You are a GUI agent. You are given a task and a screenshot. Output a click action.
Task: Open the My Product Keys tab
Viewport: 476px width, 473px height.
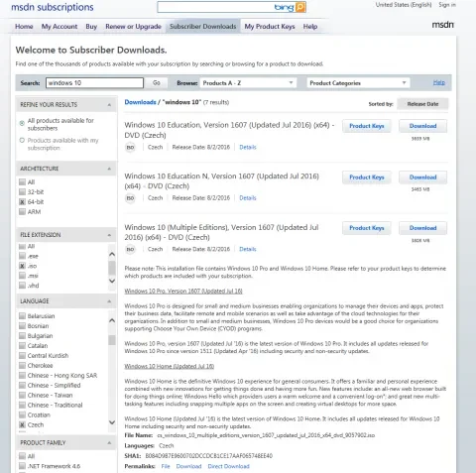click(270, 27)
